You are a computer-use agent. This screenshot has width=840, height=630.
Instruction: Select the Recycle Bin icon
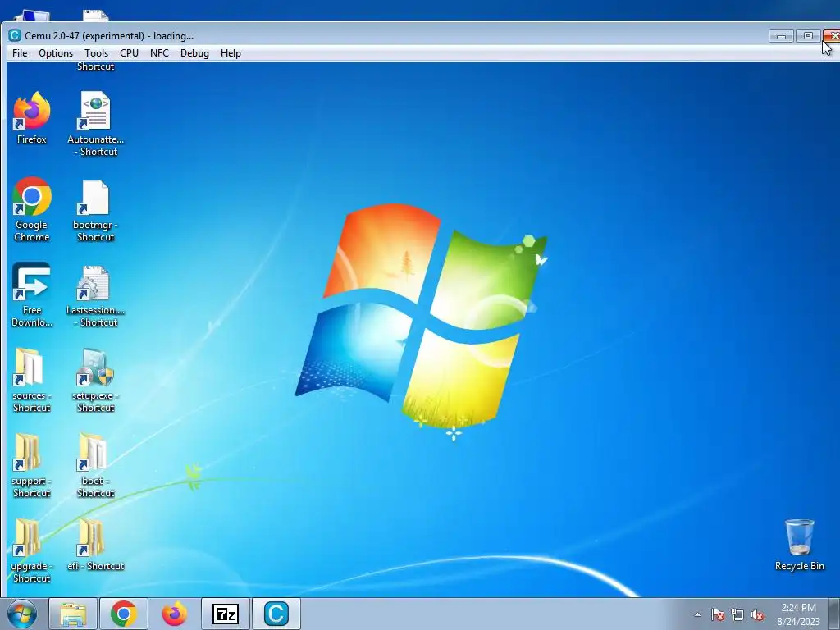coord(799,545)
